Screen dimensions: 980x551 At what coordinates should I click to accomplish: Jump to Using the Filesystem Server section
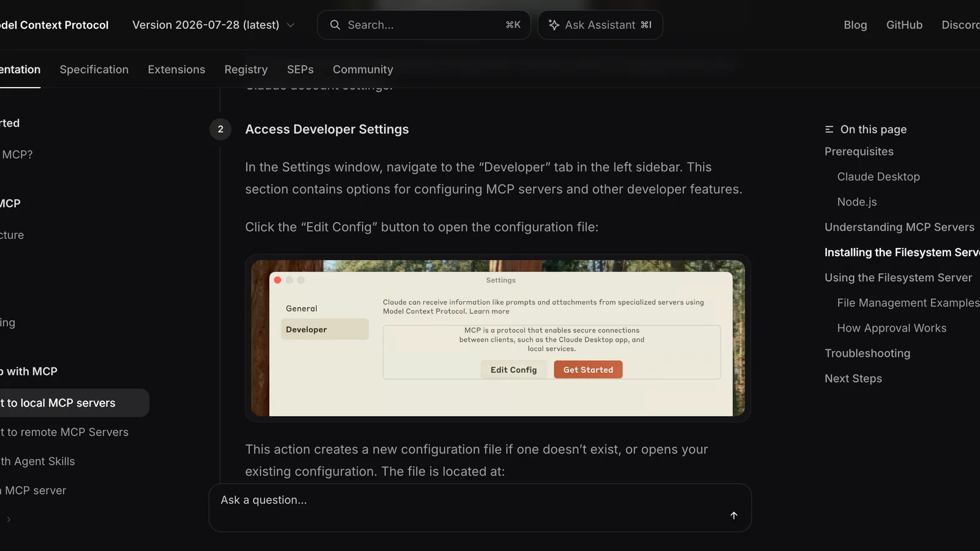pos(898,278)
